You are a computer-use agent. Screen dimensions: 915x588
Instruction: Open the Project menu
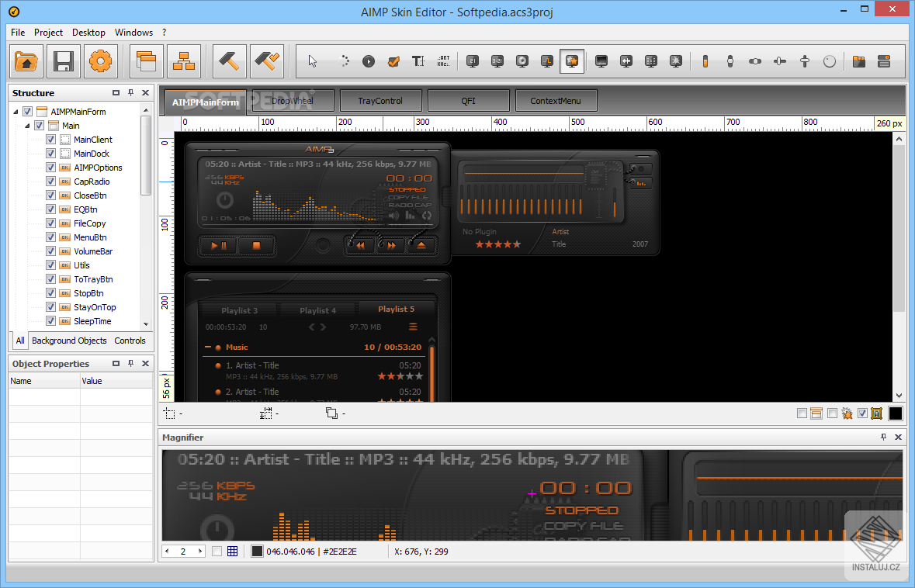(x=48, y=33)
